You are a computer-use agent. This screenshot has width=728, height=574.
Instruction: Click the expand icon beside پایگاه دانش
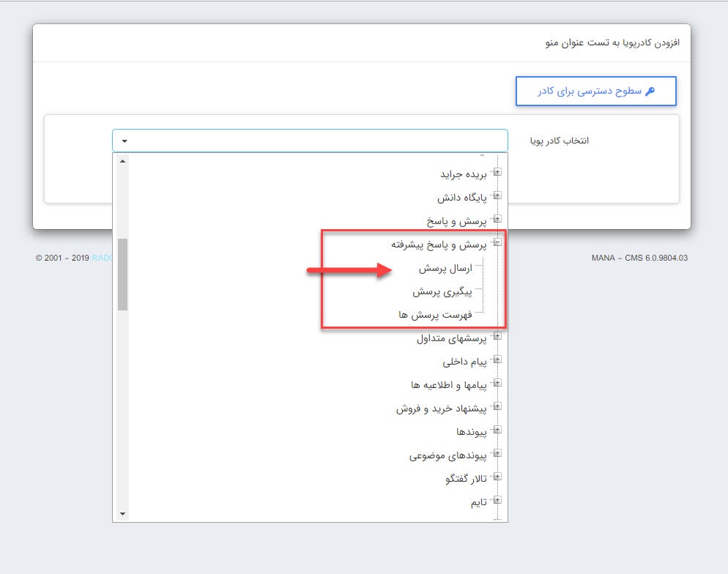click(x=498, y=195)
